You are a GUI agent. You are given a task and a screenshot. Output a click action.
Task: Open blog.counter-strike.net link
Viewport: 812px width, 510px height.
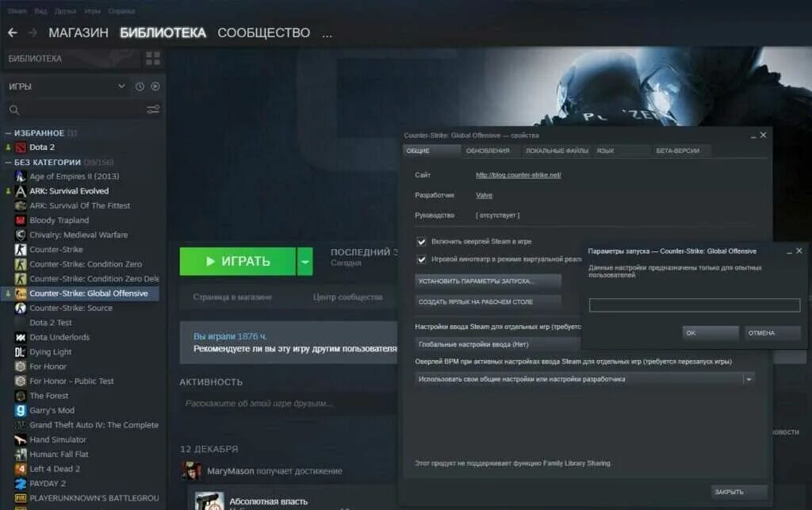tap(519, 175)
